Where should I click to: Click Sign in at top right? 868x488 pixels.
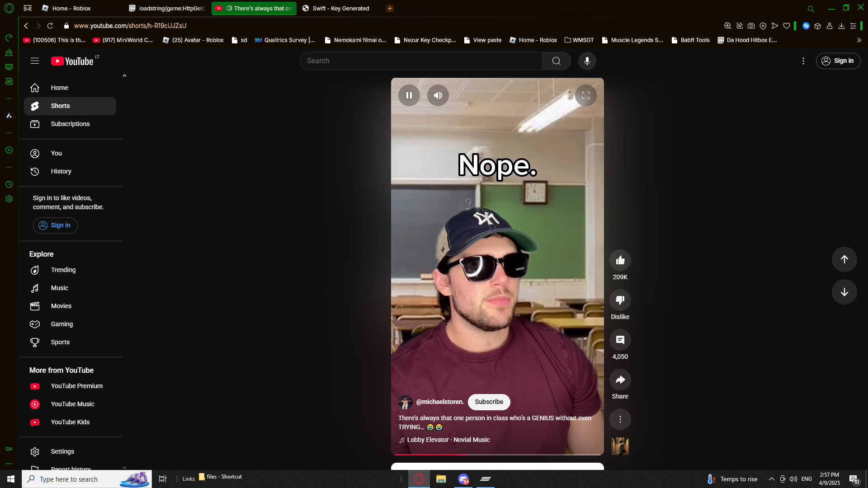click(x=838, y=61)
